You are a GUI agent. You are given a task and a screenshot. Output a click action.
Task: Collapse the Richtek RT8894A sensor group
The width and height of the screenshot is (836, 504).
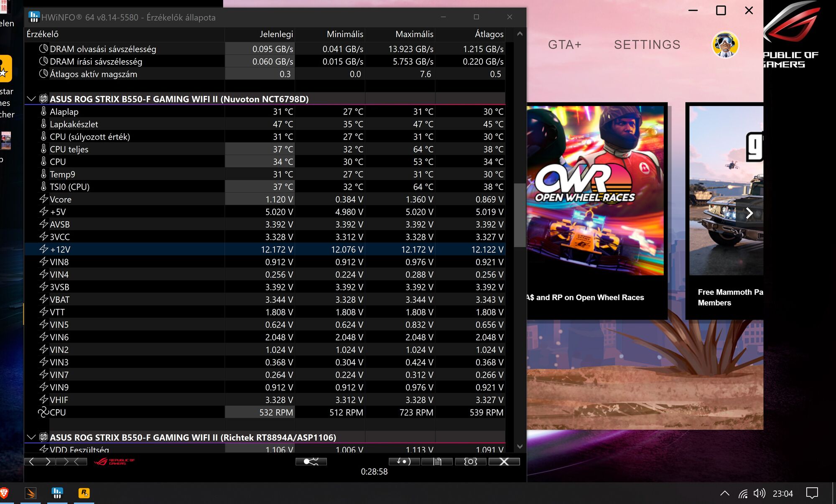pyautogui.click(x=31, y=438)
